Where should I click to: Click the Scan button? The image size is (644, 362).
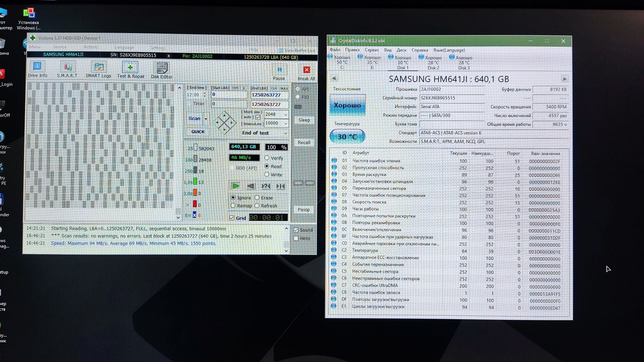194,118
